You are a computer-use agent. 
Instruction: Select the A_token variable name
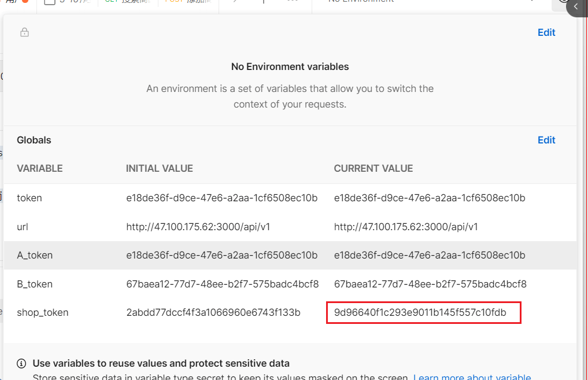35,255
